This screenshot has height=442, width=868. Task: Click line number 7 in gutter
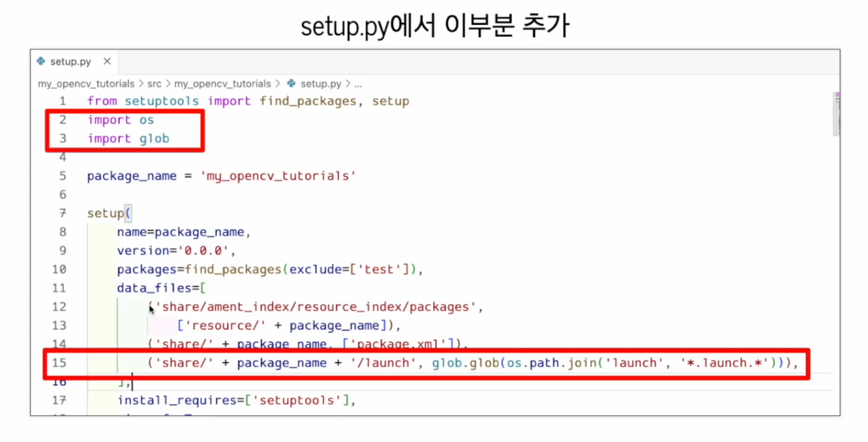pos(63,213)
